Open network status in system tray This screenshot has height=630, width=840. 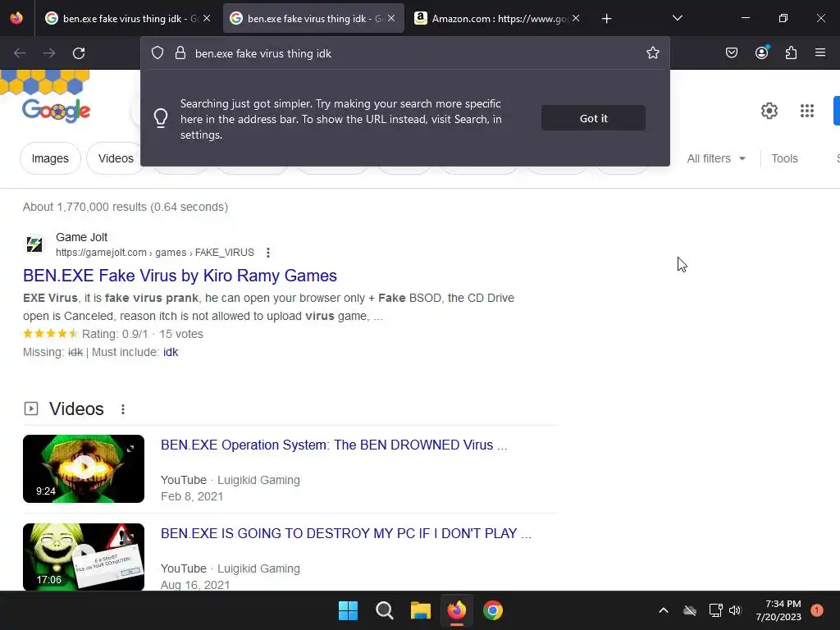coord(715,610)
